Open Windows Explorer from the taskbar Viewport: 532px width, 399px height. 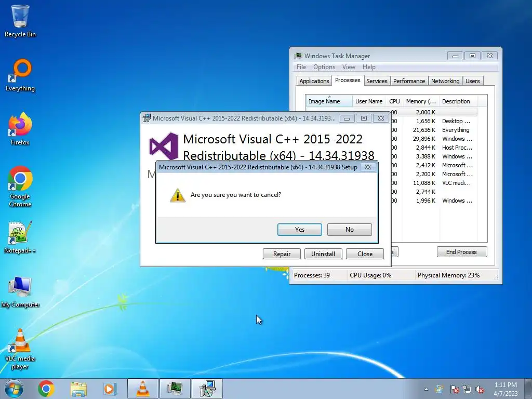(78, 389)
